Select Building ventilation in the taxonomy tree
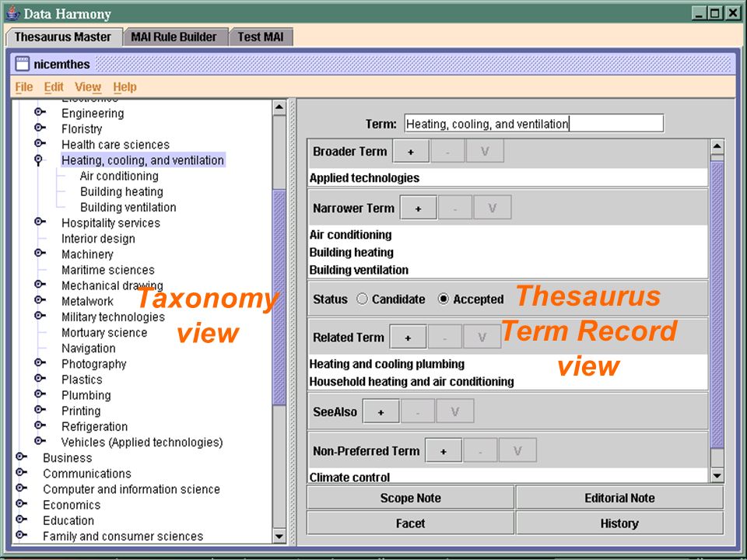The height and width of the screenshot is (560, 747). coord(128,208)
